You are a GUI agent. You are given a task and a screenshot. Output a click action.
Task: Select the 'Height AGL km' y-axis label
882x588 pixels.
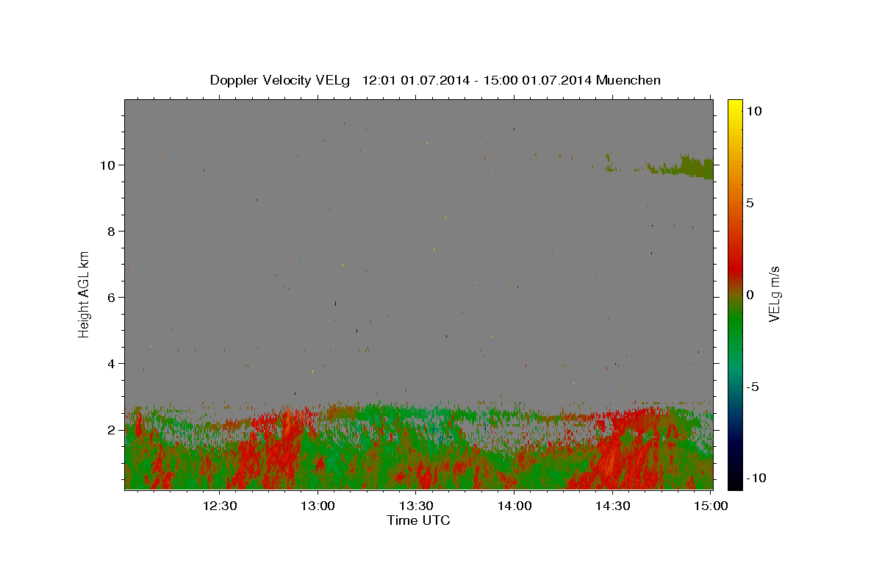(84, 294)
